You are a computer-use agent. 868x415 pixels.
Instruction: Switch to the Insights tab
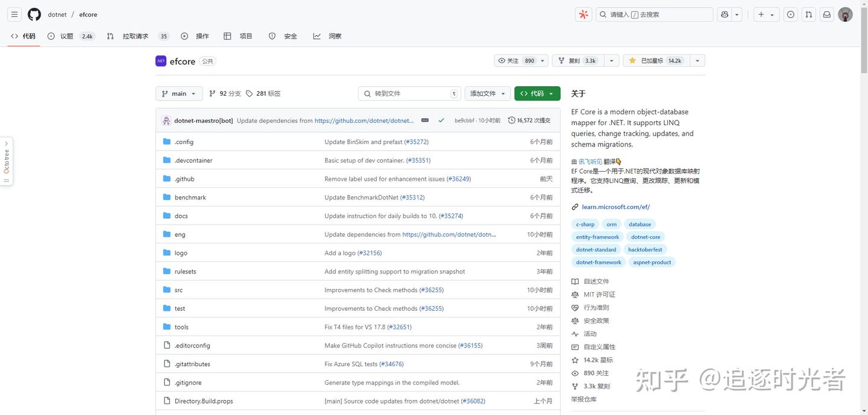(327, 36)
